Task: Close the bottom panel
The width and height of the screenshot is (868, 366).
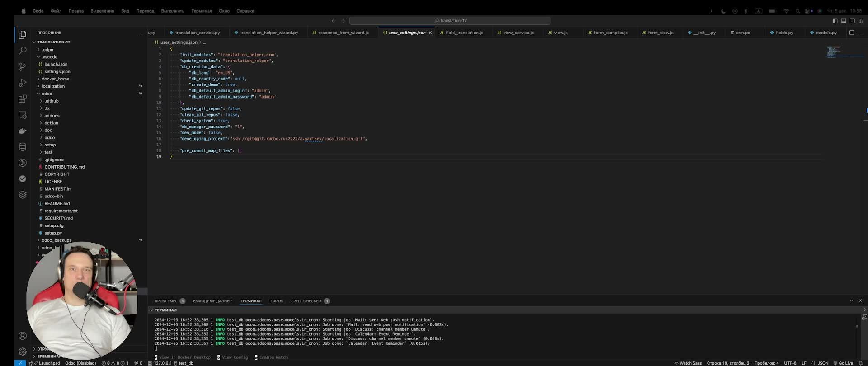Action: coord(860,301)
